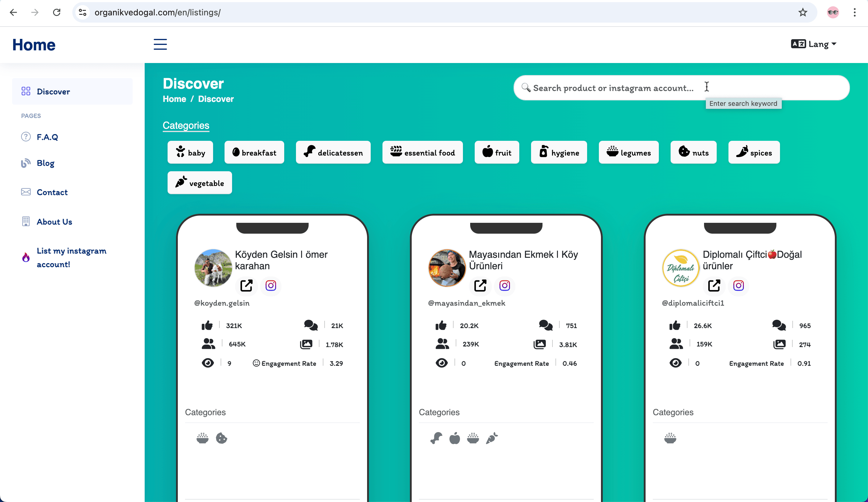Open Instagram icon for Mayasından Ekmek

coord(505,285)
